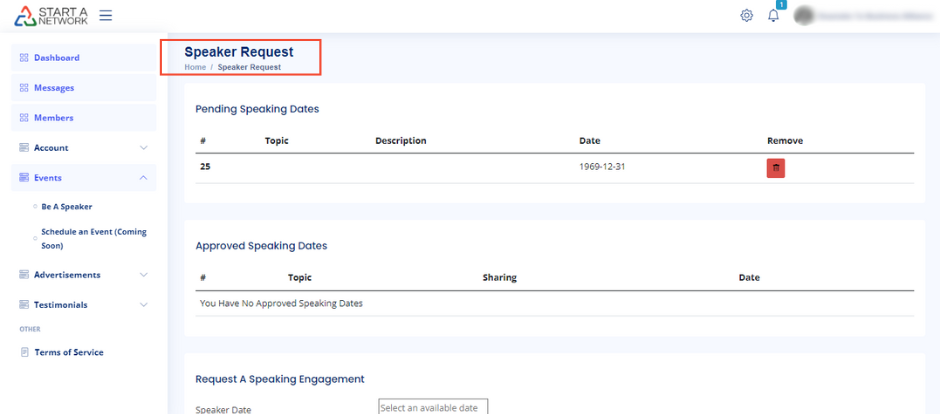The height and width of the screenshot is (414, 940).
Task: Select Be A Speaker submenu item
Action: coord(66,207)
